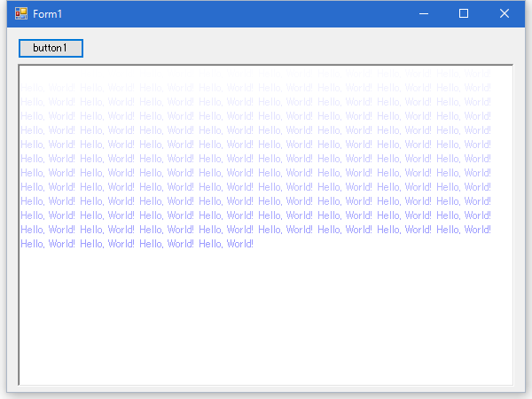
Task: Click the Form1 title text
Action: (48, 14)
